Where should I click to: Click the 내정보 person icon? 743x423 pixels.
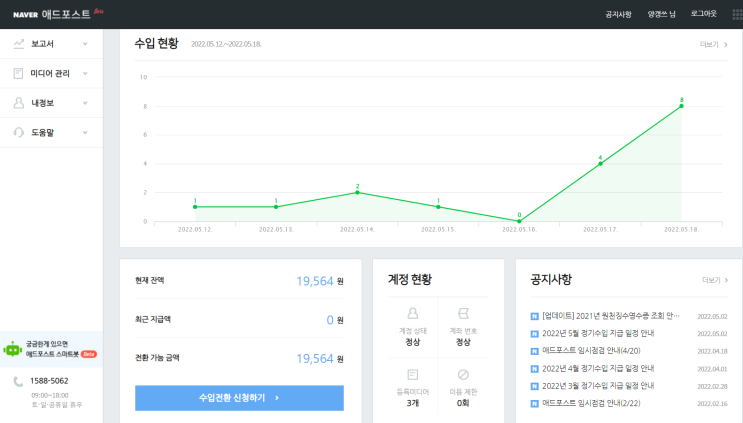pos(18,103)
